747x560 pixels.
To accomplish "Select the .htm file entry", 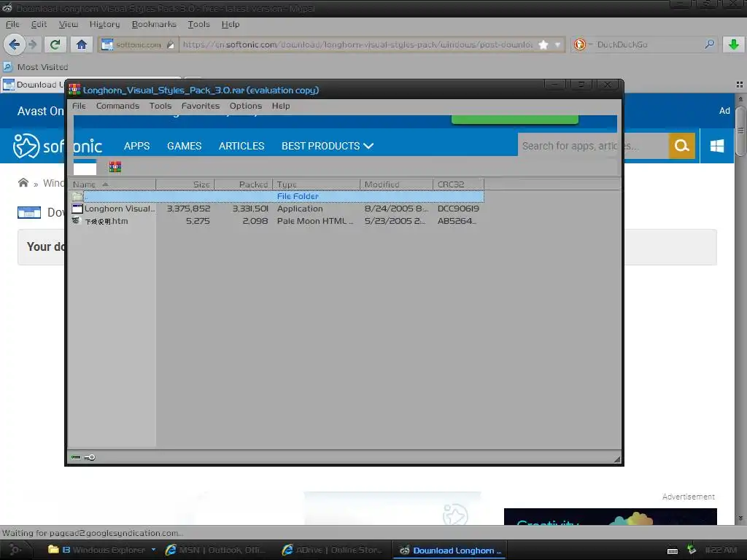I will (277, 221).
